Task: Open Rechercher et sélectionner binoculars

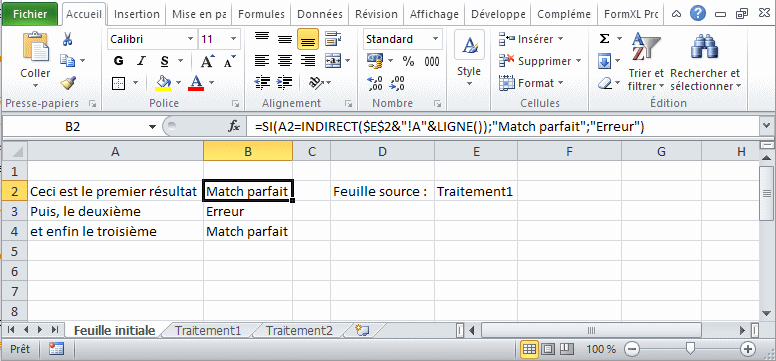Action: coord(705,61)
